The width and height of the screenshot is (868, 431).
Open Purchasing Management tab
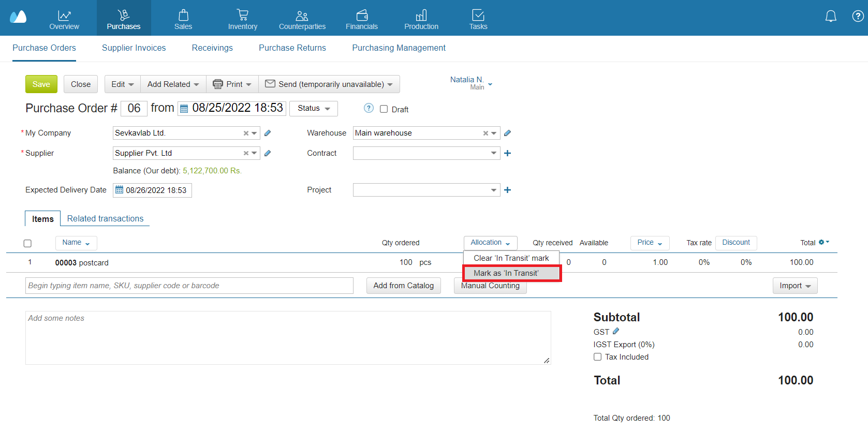[x=399, y=48]
